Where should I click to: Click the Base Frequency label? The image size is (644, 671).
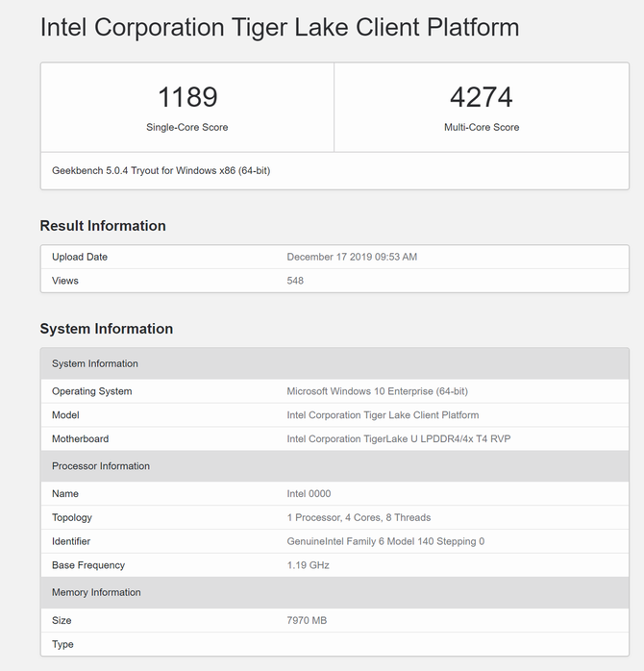88,565
